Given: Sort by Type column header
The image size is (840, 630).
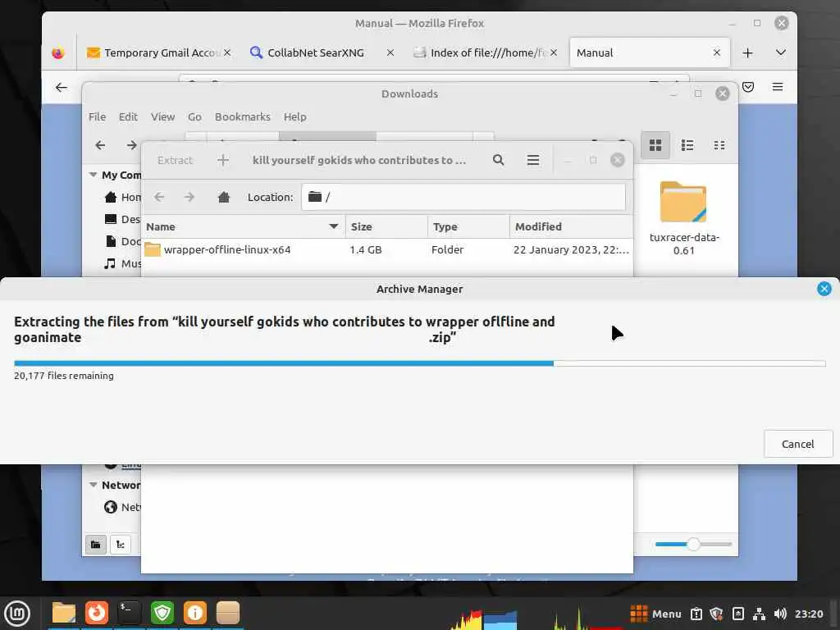Looking at the screenshot, I should click(468, 226).
